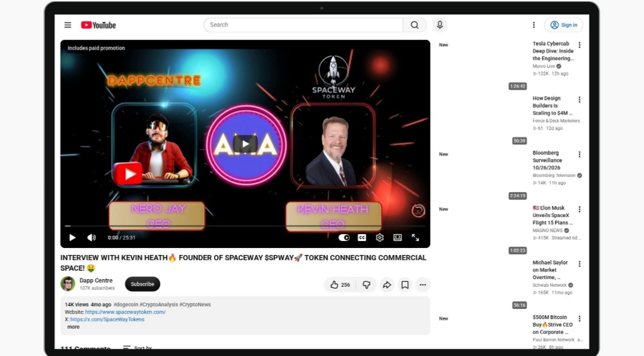Screen dimensions: 644x356
Task: Click the #CryptoAnalysis hashtag
Action: point(159,305)
